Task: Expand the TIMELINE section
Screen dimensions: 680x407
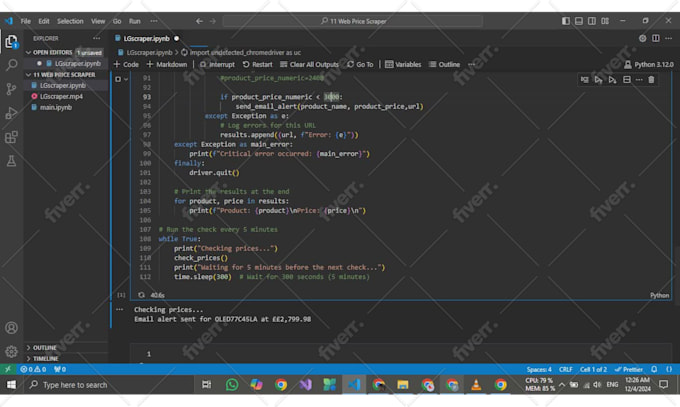Action: (x=45, y=358)
